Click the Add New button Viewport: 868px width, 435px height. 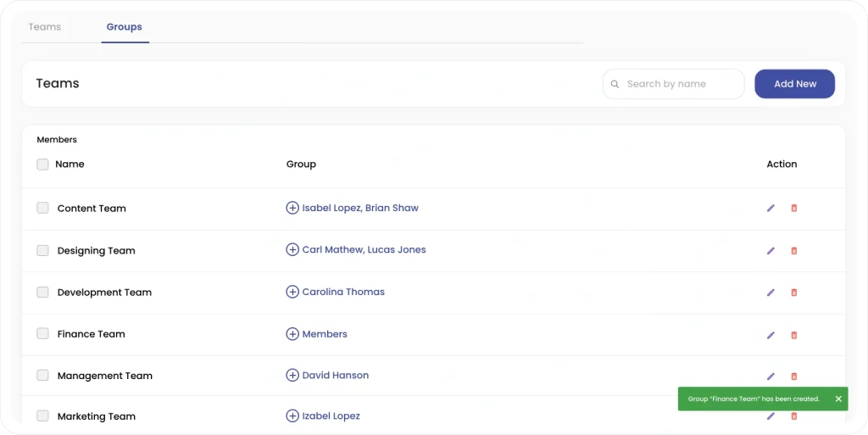pos(795,84)
